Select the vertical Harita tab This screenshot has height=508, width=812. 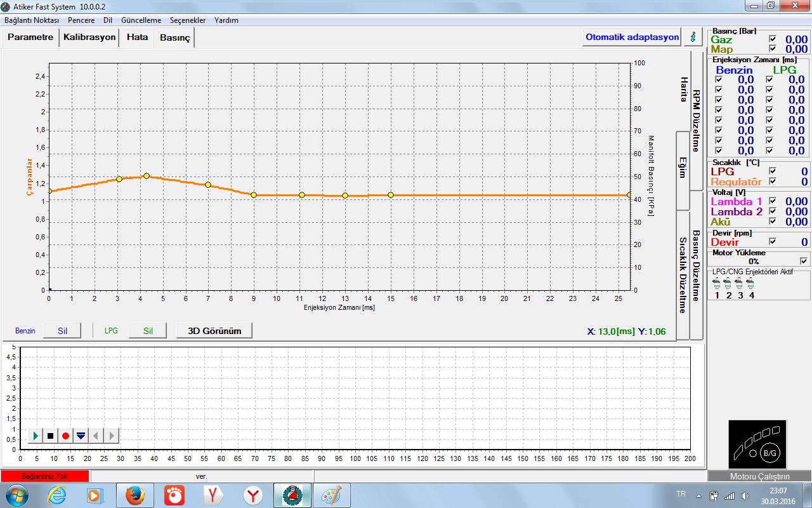pos(683,90)
